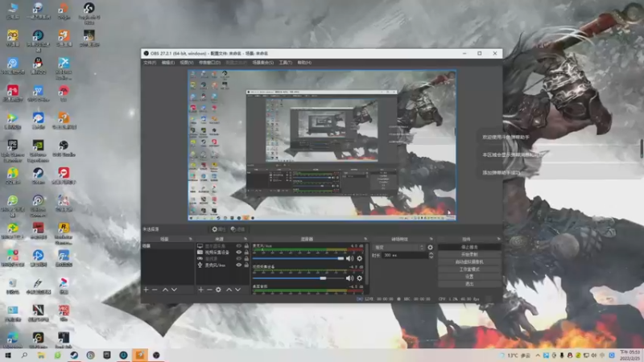Open File Explorer from the taskbar
Screen dimensions: 644x362
[41, 355]
